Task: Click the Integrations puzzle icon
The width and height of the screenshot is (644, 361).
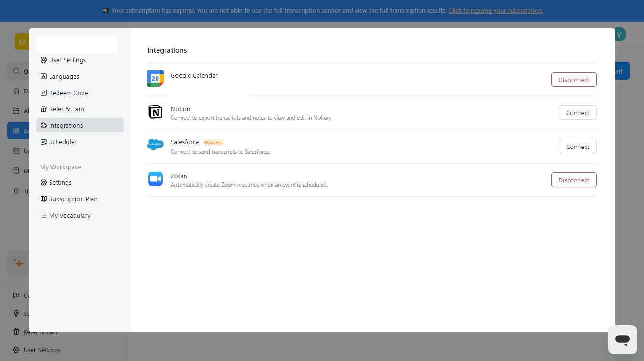Action: click(43, 125)
